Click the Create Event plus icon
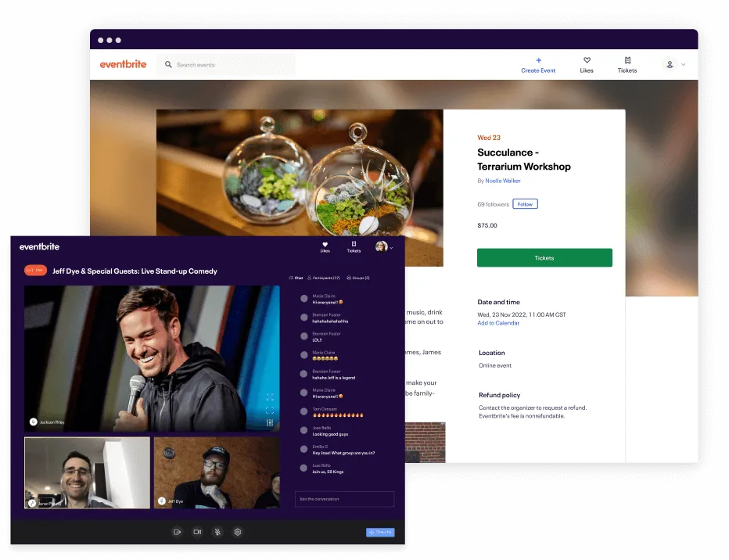Viewport: 729px width, 560px height. (x=538, y=60)
